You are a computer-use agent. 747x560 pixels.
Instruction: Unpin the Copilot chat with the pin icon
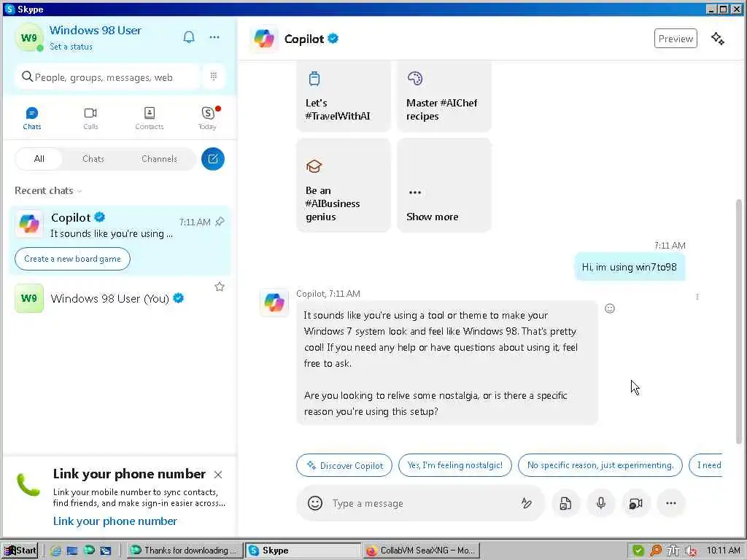coord(220,222)
